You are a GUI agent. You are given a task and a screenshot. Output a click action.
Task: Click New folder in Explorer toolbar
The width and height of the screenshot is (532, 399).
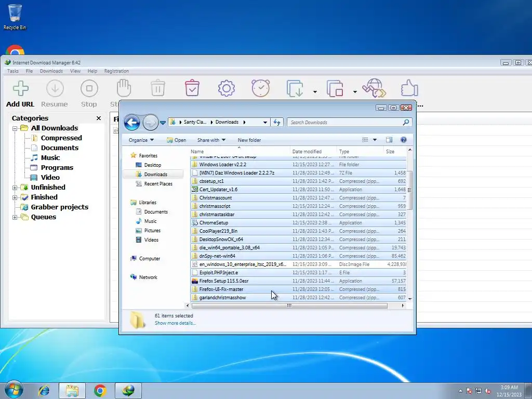(249, 140)
